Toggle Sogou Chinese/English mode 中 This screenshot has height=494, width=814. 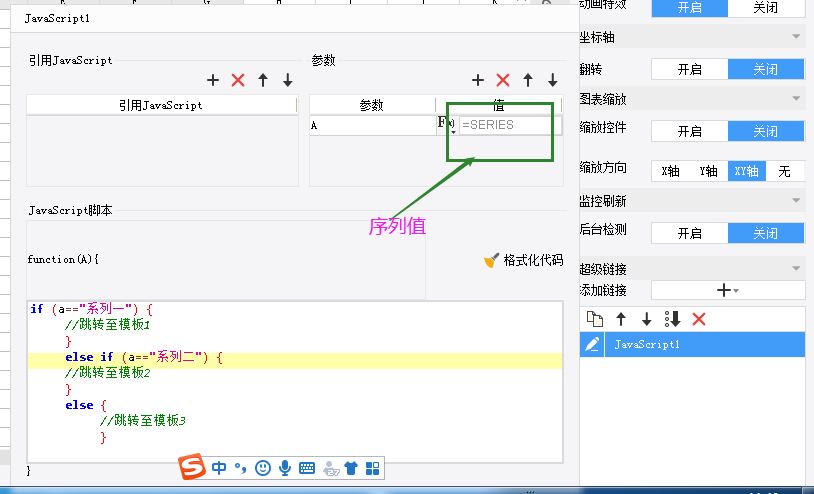click(219, 468)
